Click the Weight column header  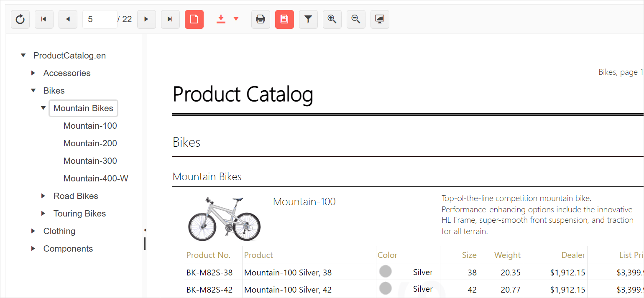coord(507,255)
